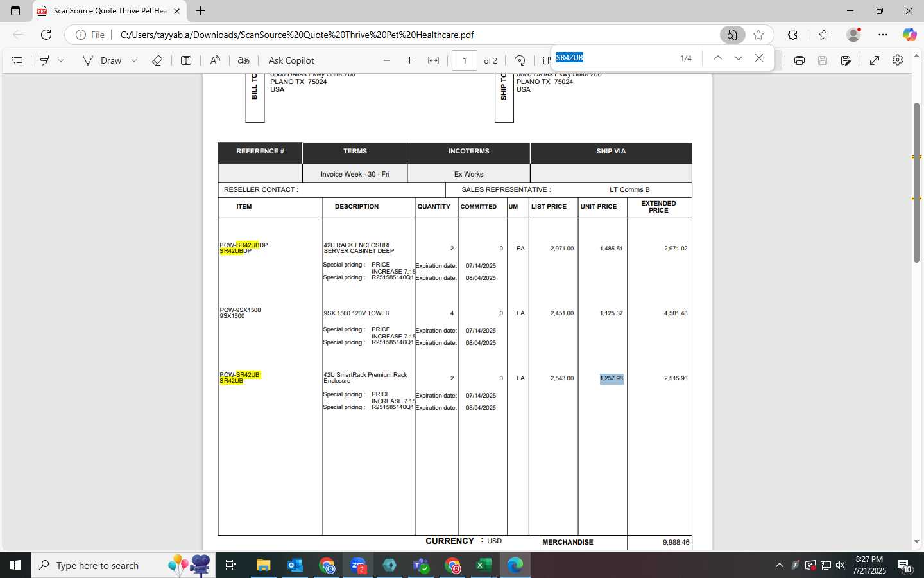The width and height of the screenshot is (924, 578).
Task: Click the POW-SR42UBDP item text
Action: (x=244, y=245)
